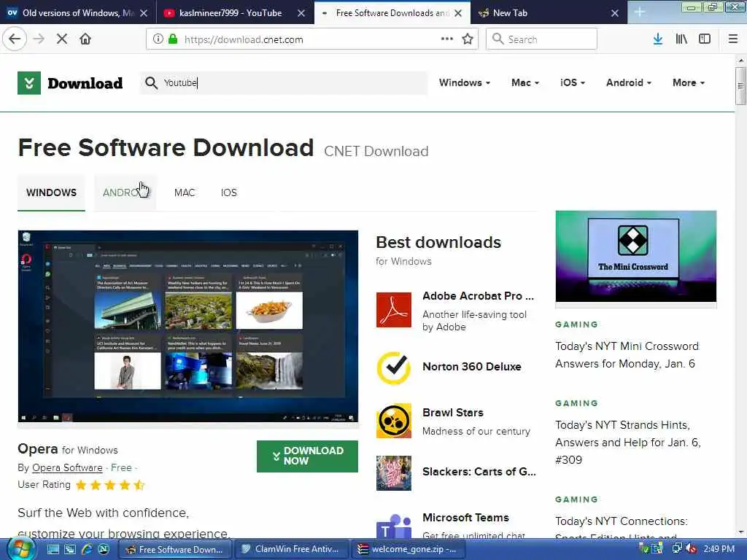Image resolution: width=747 pixels, height=560 pixels.
Task: Click the site search field containing Youtube
Action: pyautogui.click(x=284, y=83)
